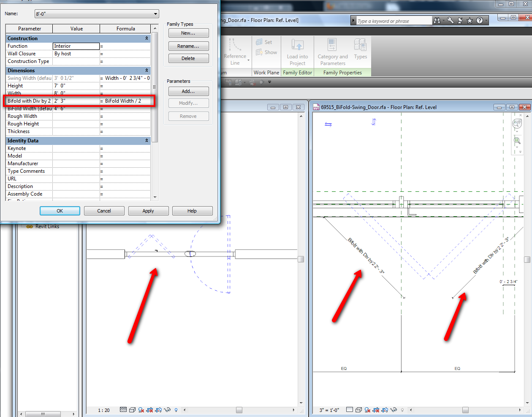The height and width of the screenshot is (417, 532).
Task: Click the binoculars search icon
Action: tap(437, 21)
